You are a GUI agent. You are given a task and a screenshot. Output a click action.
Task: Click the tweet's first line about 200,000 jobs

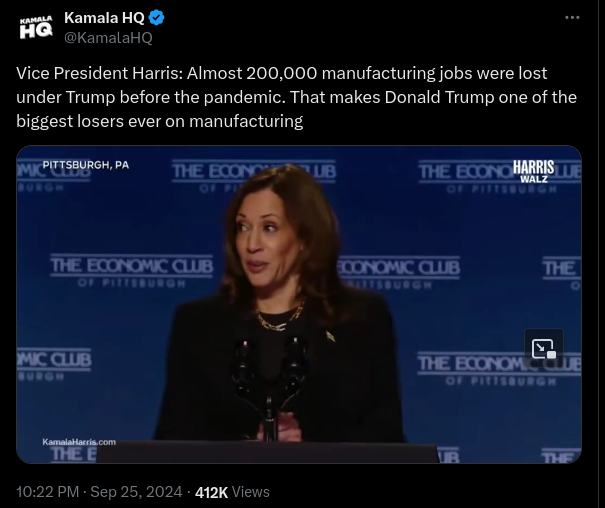pyautogui.click(x=282, y=73)
